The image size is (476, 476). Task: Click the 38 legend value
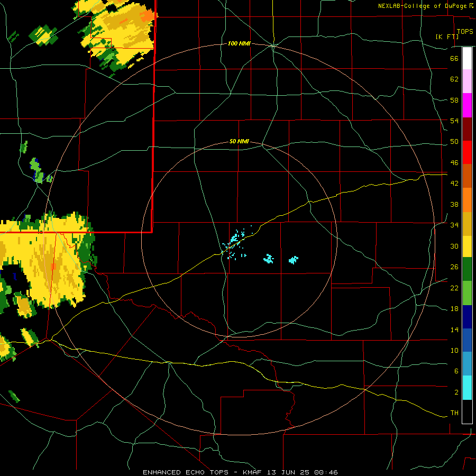point(454,204)
